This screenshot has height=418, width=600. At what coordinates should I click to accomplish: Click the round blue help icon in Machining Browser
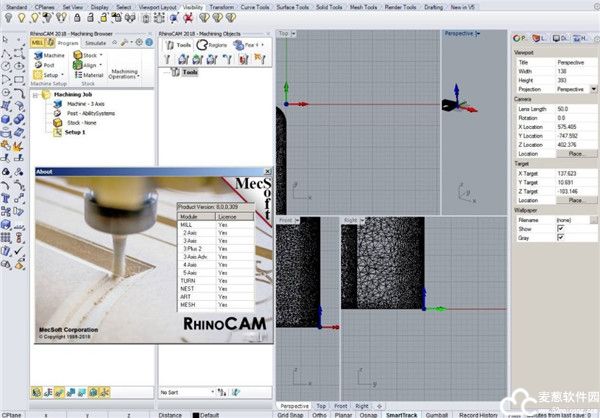149,42
